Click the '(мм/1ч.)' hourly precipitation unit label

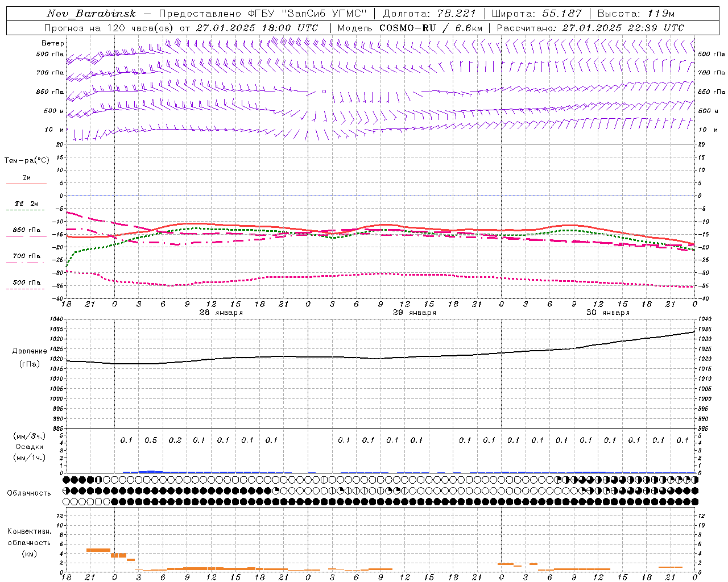pyautogui.click(x=30, y=458)
